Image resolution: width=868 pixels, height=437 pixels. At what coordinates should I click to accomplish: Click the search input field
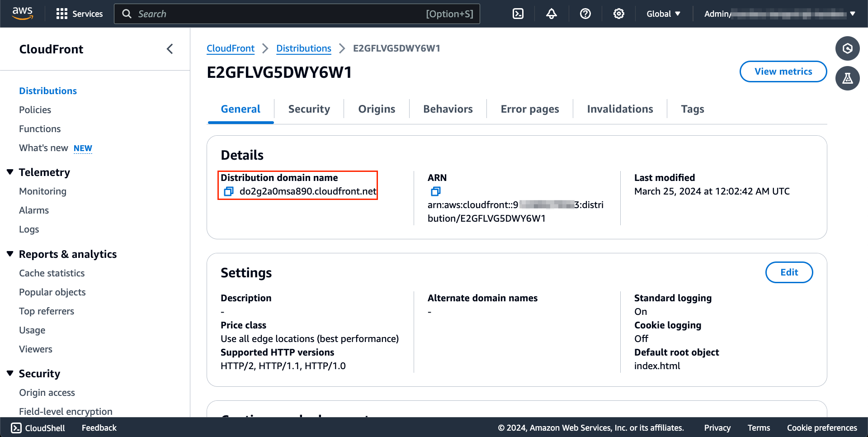click(x=297, y=14)
